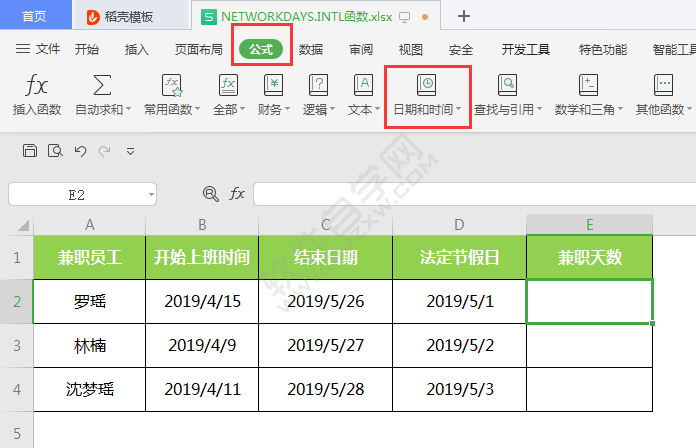Click the Undo arrow icon
This screenshot has width=696, height=448.
click(x=80, y=151)
